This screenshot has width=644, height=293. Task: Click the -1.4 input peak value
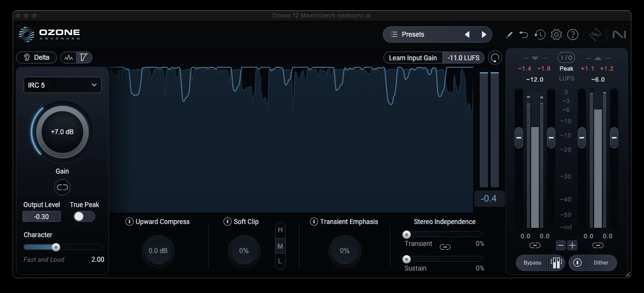[x=525, y=68]
